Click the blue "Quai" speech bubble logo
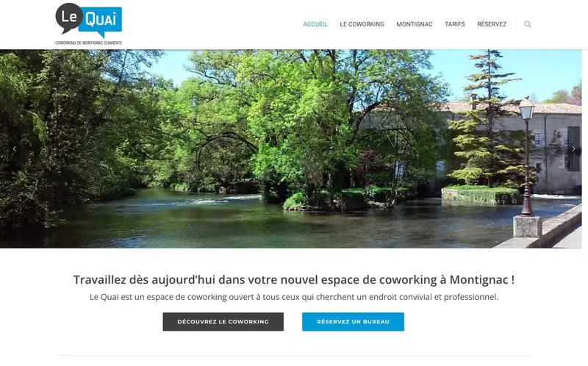This screenshot has height=366, width=588. pyautogui.click(x=101, y=20)
